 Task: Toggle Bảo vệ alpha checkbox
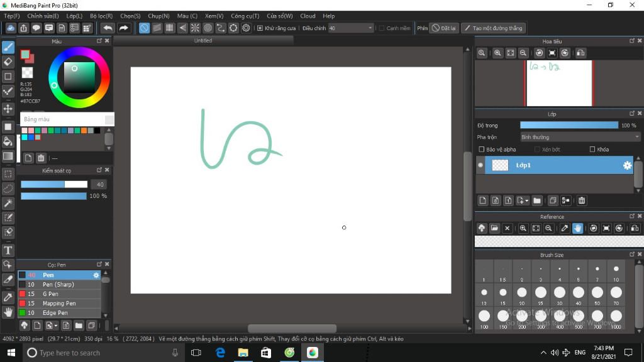[482, 150]
